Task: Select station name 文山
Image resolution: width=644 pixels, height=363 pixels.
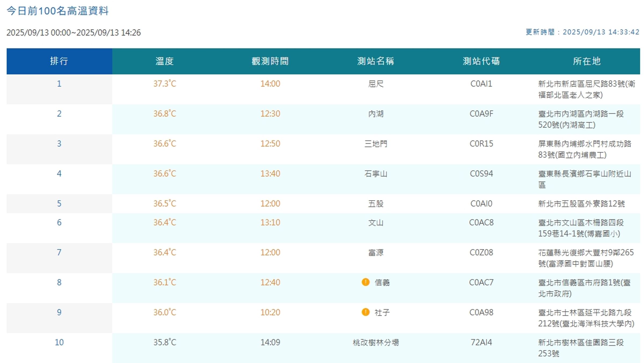Action: click(x=376, y=223)
